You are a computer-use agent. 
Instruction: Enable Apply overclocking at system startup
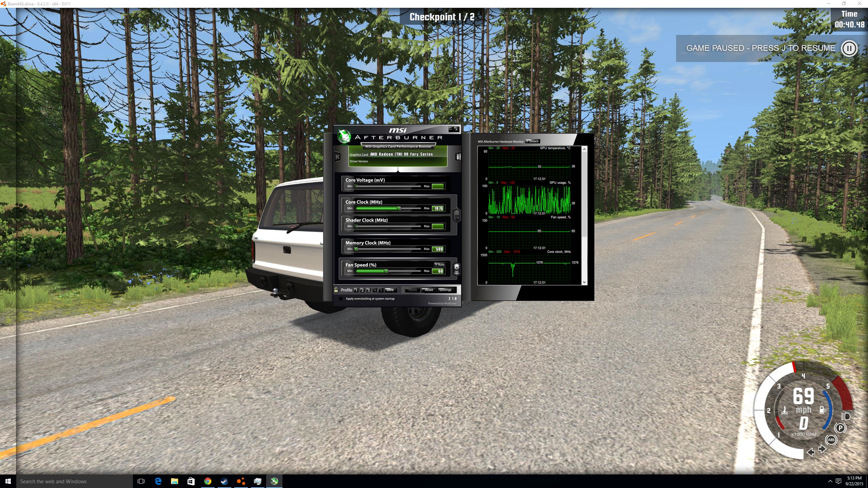click(341, 299)
